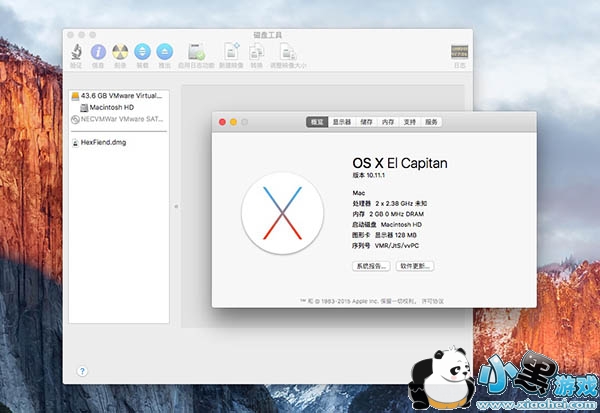Select HexFiend.dmg in the sidebar

(x=104, y=142)
